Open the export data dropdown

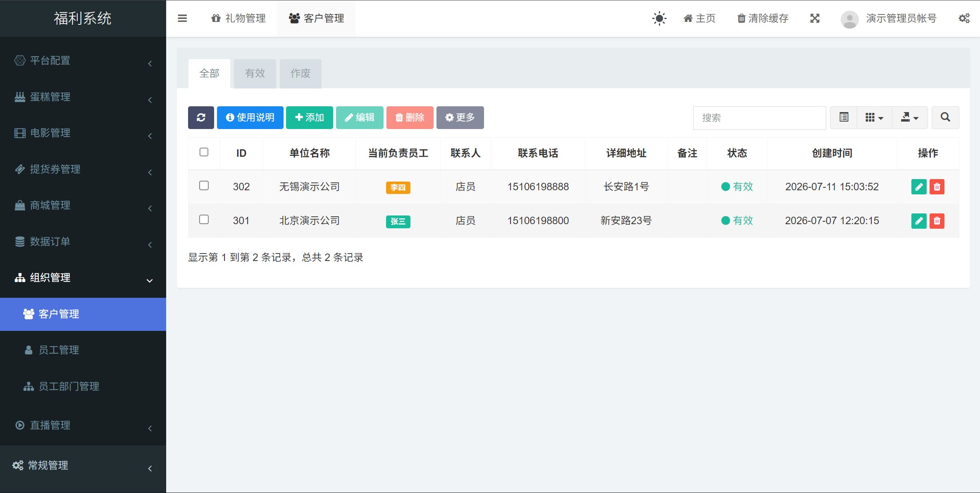pos(910,117)
